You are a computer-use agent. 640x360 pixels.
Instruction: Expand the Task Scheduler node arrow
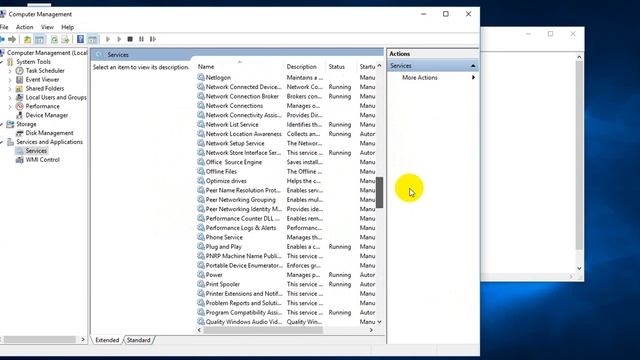click(x=10, y=71)
